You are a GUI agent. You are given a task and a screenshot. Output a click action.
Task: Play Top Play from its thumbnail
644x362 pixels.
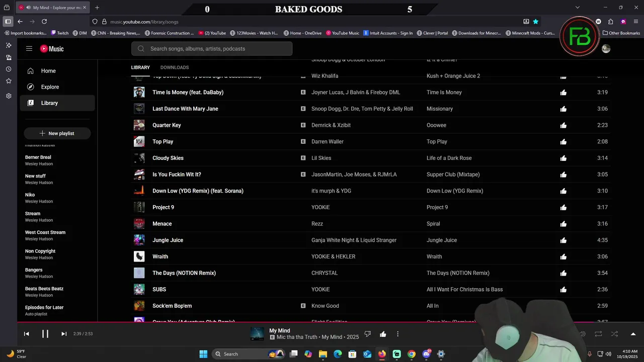[x=139, y=142]
